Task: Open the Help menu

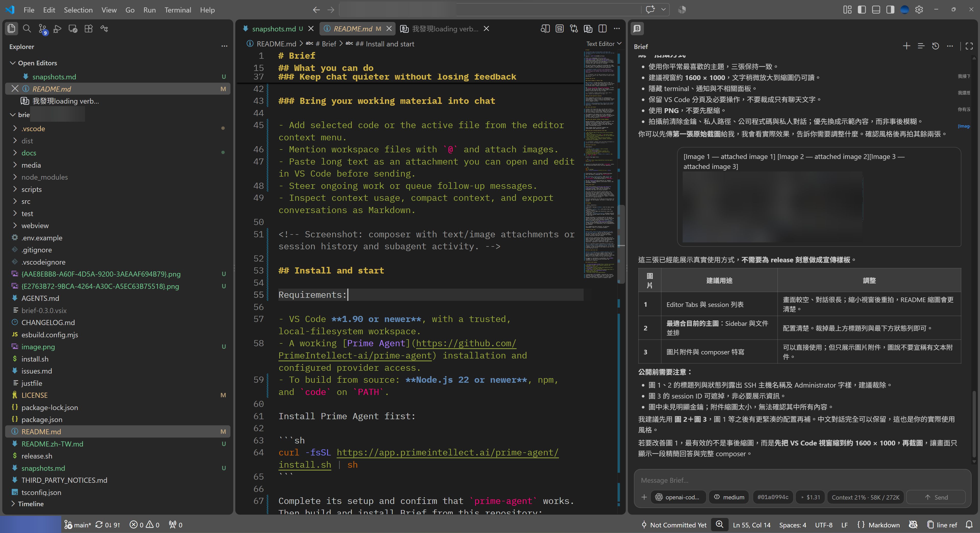Action: [x=207, y=10]
